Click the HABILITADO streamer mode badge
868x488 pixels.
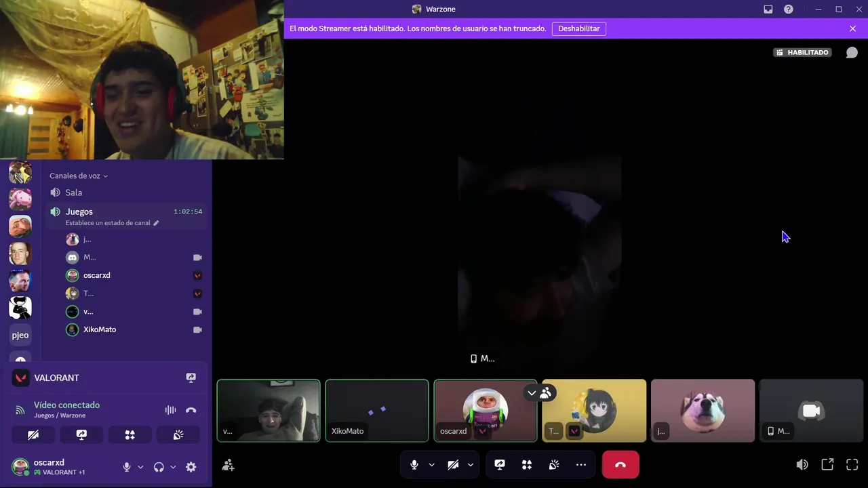pyautogui.click(x=803, y=52)
